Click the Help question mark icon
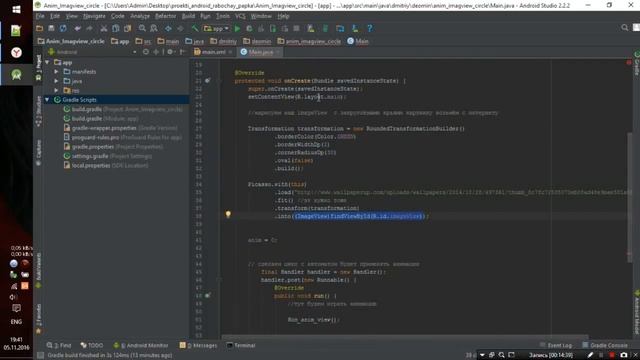This screenshot has width=640, height=360. [x=370, y=29]
